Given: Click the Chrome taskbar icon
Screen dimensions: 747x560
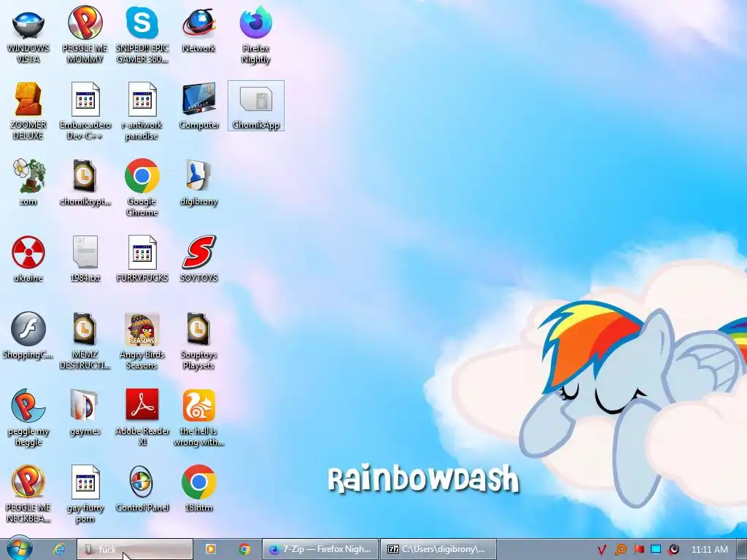Looking at the screenshot, I should coord(244,549).
